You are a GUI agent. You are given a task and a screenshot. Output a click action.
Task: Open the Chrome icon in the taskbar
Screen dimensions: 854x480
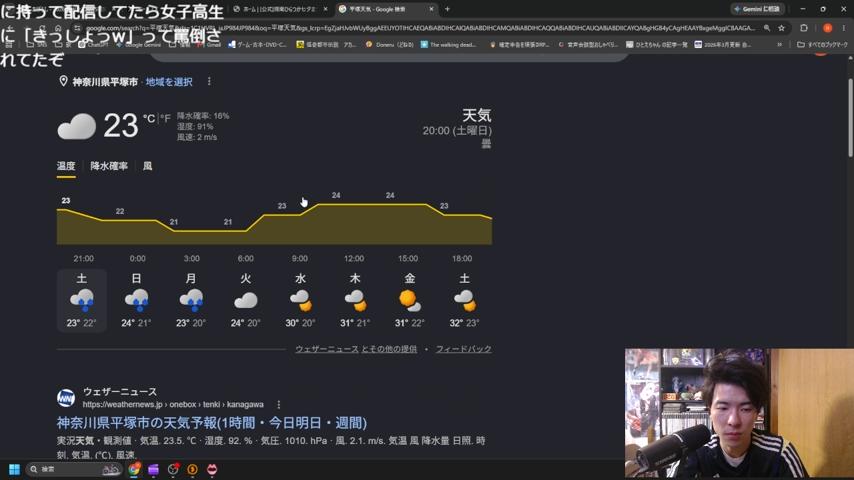[x=135, y=469]
